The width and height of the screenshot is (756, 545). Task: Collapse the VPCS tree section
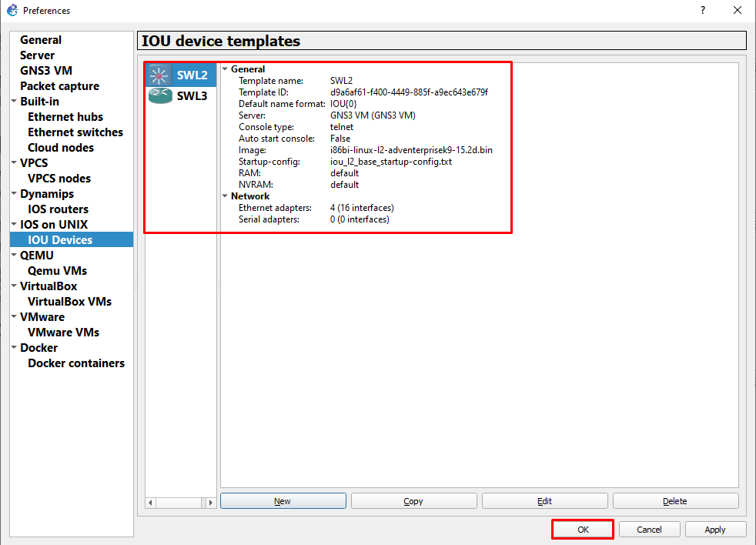(x=14, y=162)
